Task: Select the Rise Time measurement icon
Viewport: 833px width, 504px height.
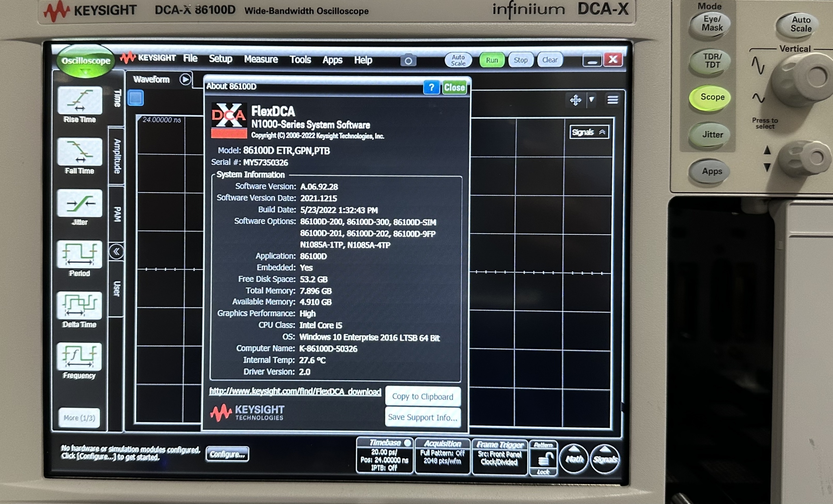Action: point(80,100)
